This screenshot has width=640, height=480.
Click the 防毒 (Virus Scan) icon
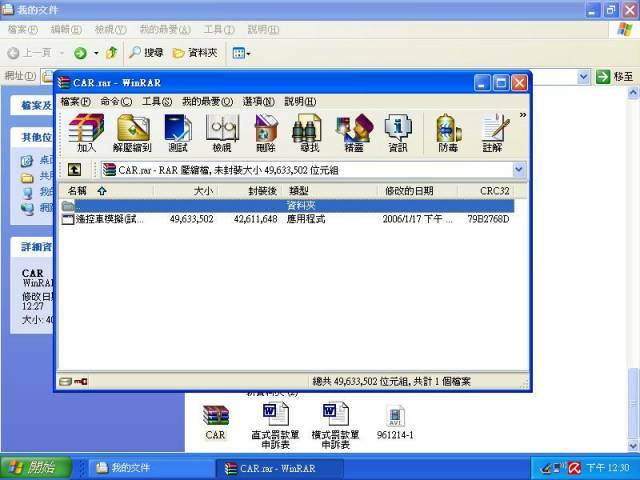(448, 133)
